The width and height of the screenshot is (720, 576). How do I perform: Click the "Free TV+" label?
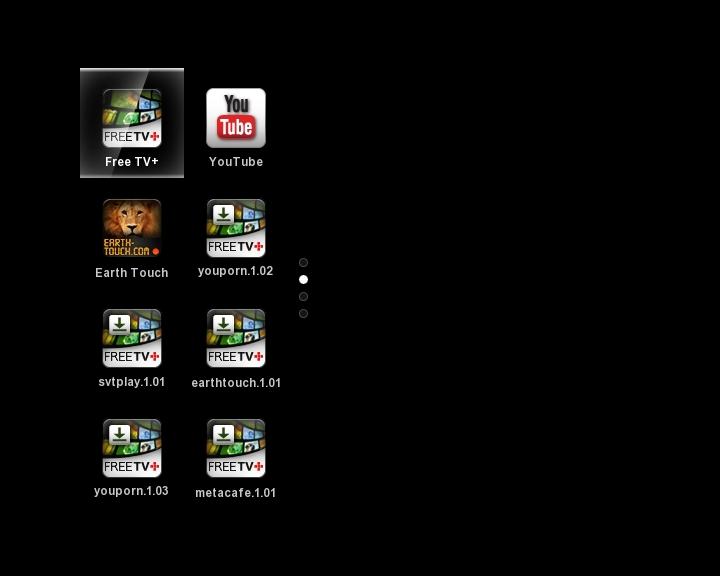coord(132,162)
